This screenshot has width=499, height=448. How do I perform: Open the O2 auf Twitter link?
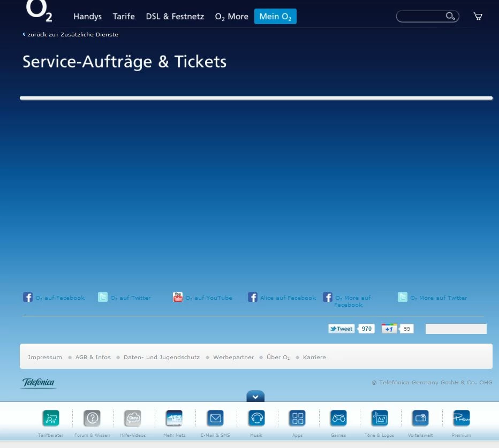pos(131,298)
